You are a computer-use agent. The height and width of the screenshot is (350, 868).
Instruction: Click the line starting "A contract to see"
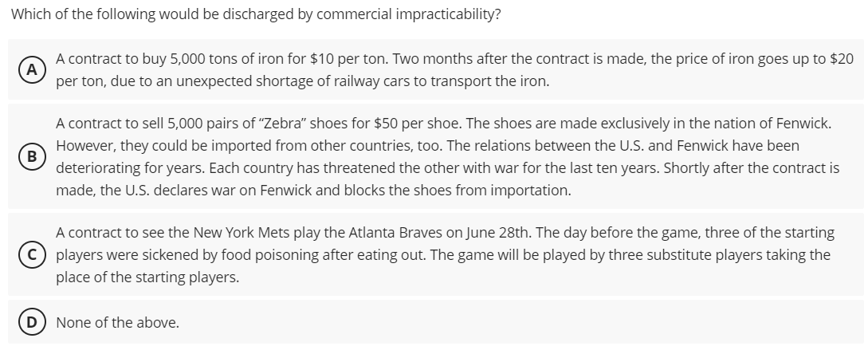click(x=446, y=233)
